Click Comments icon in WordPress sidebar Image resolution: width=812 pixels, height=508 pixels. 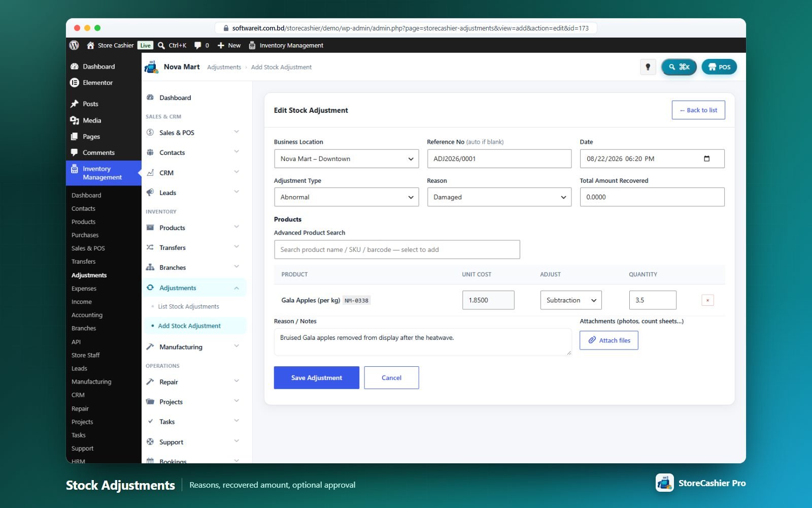pyautogui.click(x=75, y=152)
